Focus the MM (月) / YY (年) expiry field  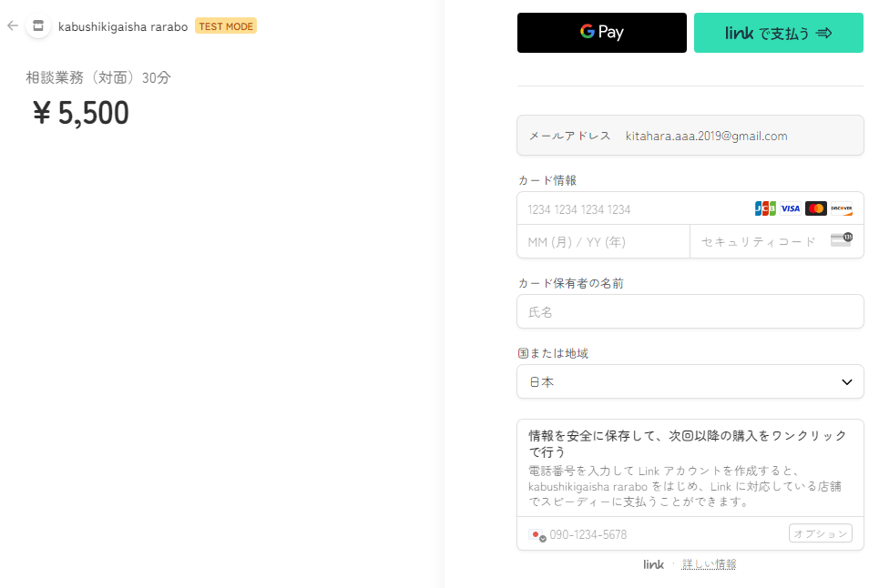point(603,242)
